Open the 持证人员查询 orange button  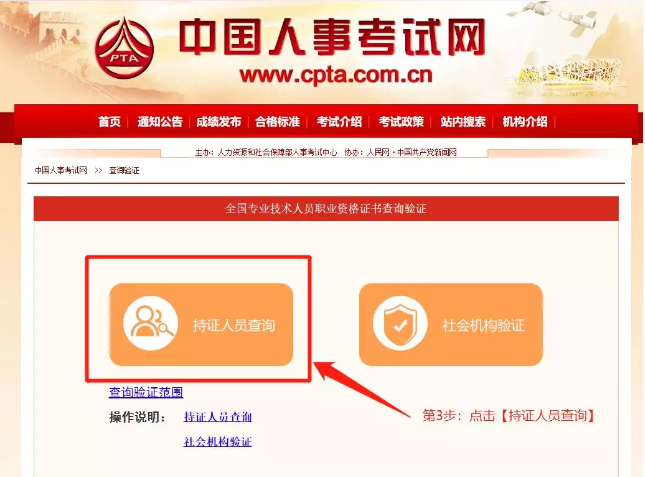pos(201,324)
